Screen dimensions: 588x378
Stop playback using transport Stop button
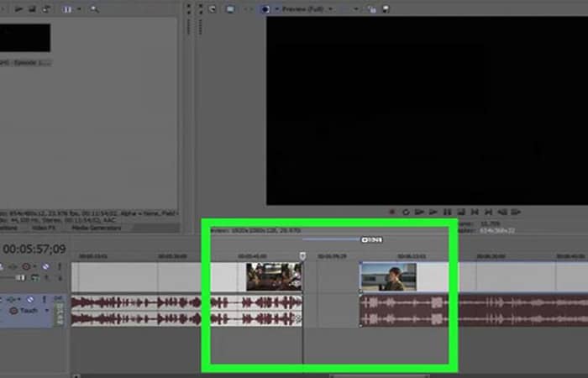click(x=461, y=213)
